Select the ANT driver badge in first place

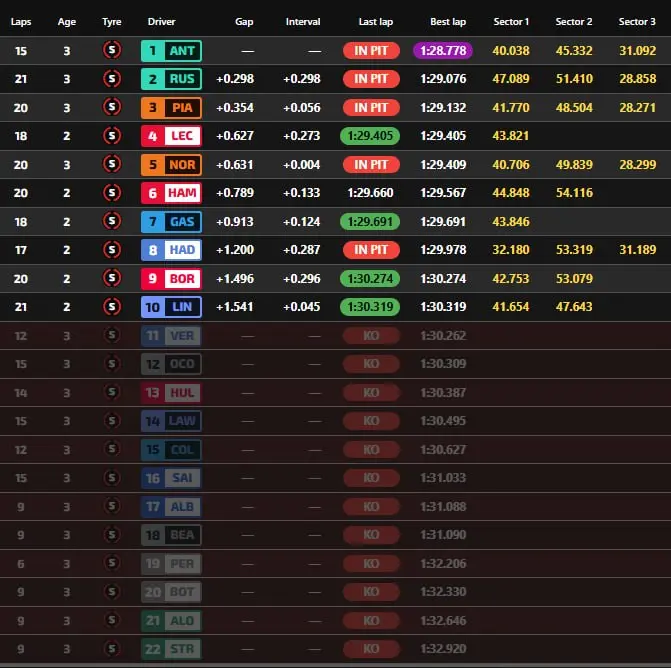[x=171, y=50]
